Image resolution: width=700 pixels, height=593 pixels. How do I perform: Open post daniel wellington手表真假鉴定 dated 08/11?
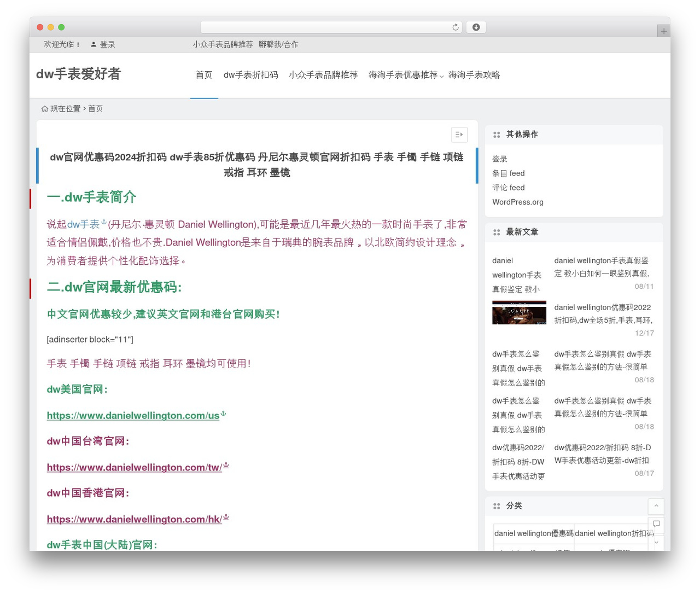coord(602,267)
